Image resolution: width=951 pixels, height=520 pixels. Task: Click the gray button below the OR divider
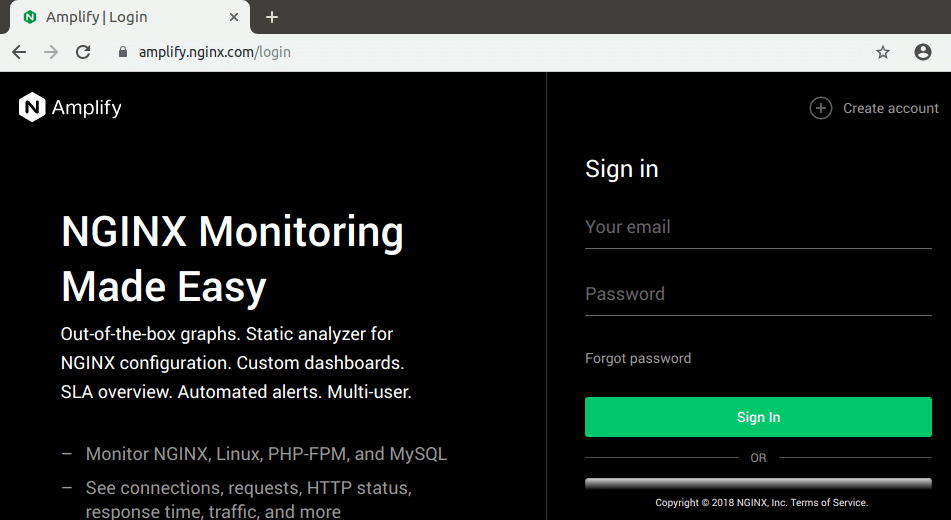pyautogui.click(x=757, y=485)
